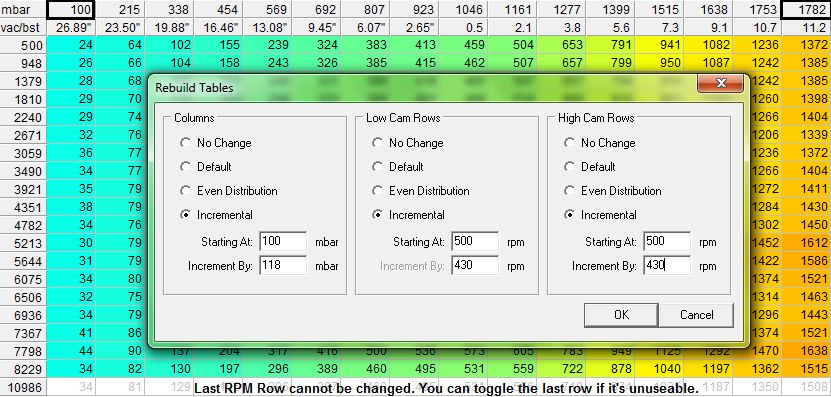Select cell value 1087 in 948 row
The width and height of the screenshot is (831, 397).
point(709,63)
